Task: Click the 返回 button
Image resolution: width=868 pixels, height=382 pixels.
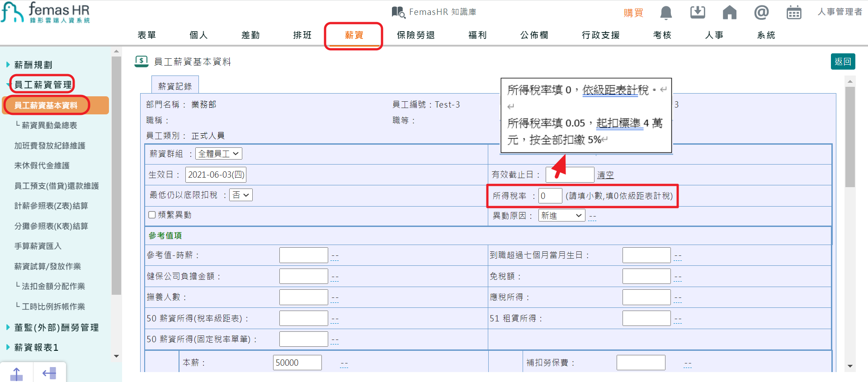Action: [x=843, y=61]
